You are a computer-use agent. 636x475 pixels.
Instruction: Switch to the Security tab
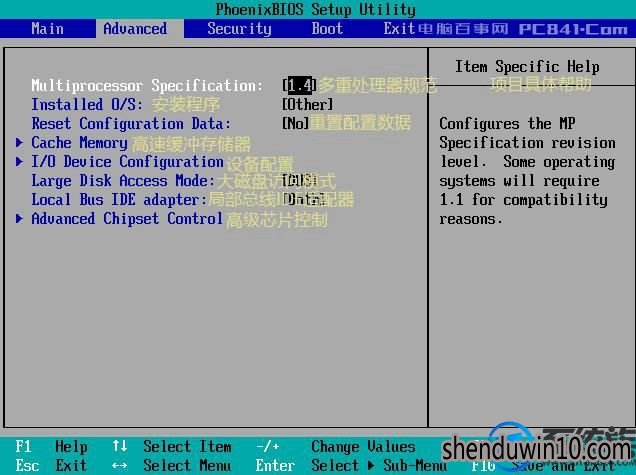[x=239, y=29]
